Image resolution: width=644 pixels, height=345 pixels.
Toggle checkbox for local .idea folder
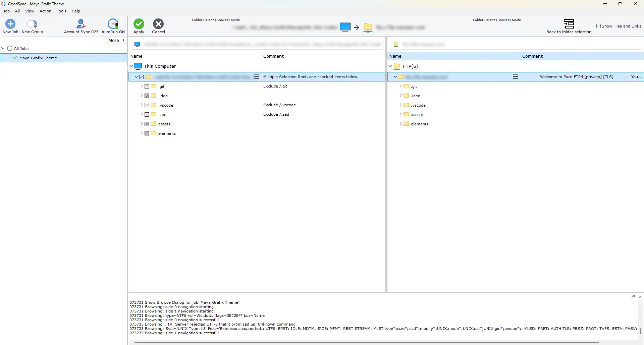[147, 96]
